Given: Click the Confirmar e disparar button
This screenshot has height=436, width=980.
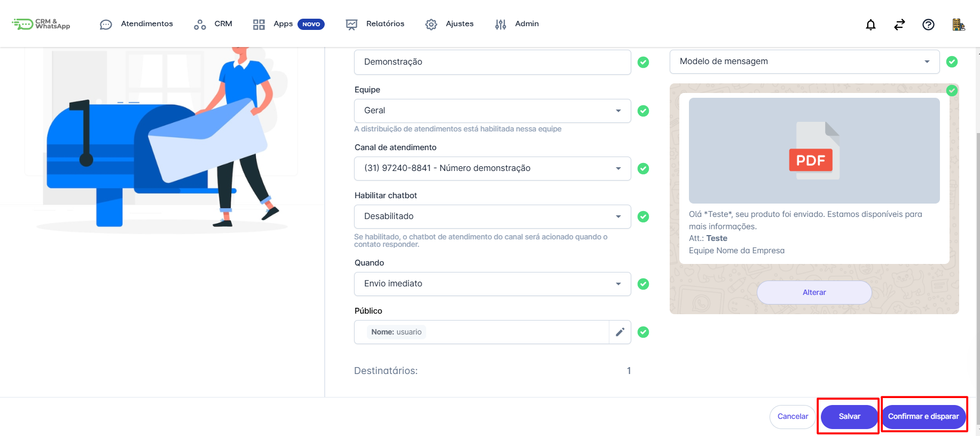Looking at the screenshot, I should [x=923, y=416].
